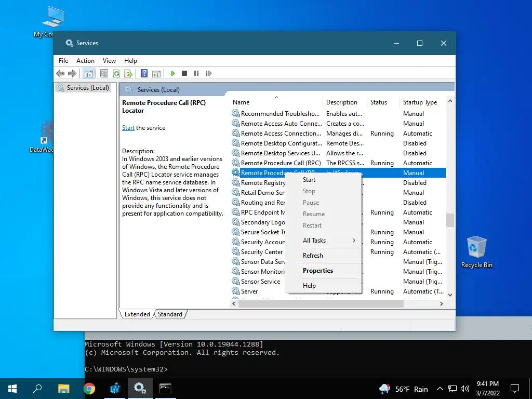532x399 pixels.
Task: Show hidden tray icons chevron
Action: tap(440, 389)
